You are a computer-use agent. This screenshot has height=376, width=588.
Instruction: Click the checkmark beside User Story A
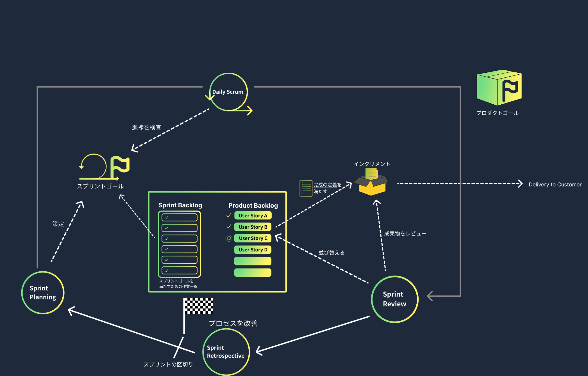pyautogui.click(x=229, y=215)
